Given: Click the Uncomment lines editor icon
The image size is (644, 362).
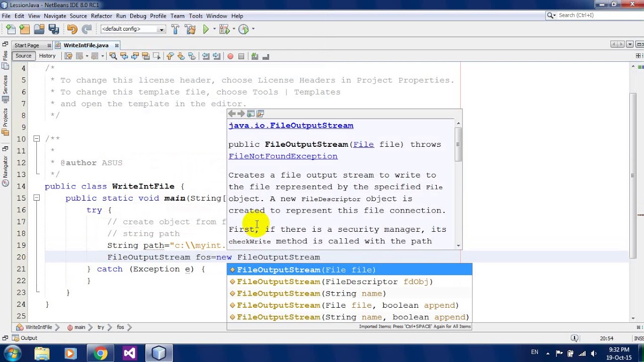Looking at the screenshot, I should click(x=266, y=56).
